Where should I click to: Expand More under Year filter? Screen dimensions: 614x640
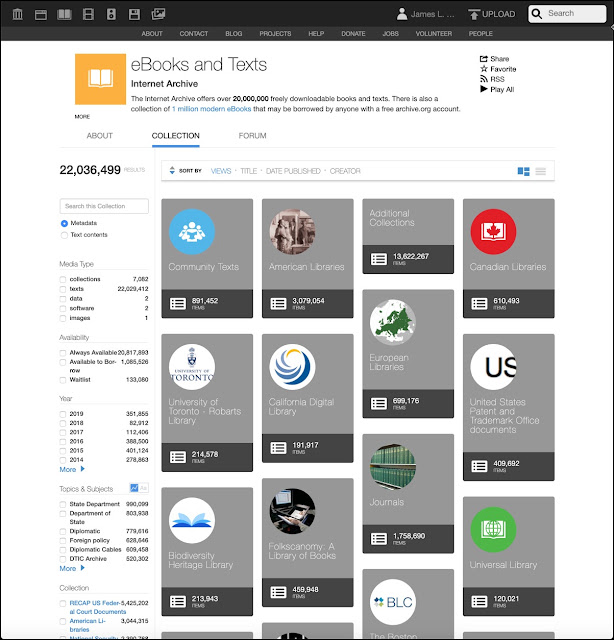tap(72, 469)
